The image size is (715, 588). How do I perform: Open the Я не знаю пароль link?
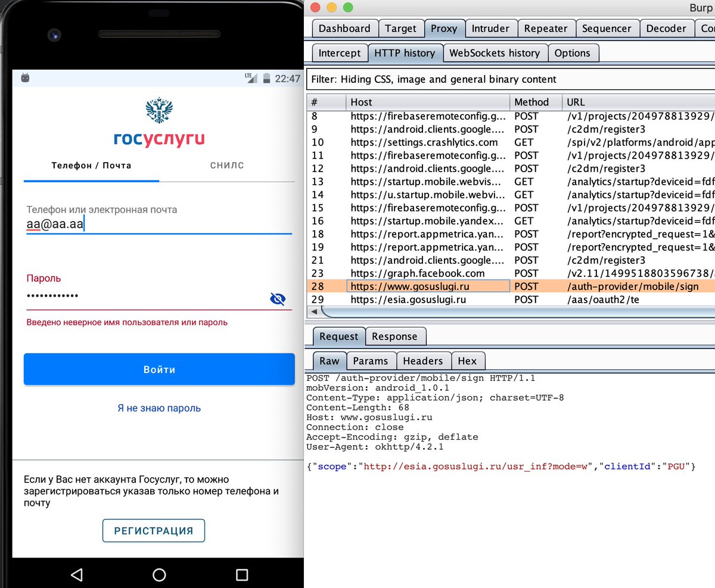click(159, 408)
